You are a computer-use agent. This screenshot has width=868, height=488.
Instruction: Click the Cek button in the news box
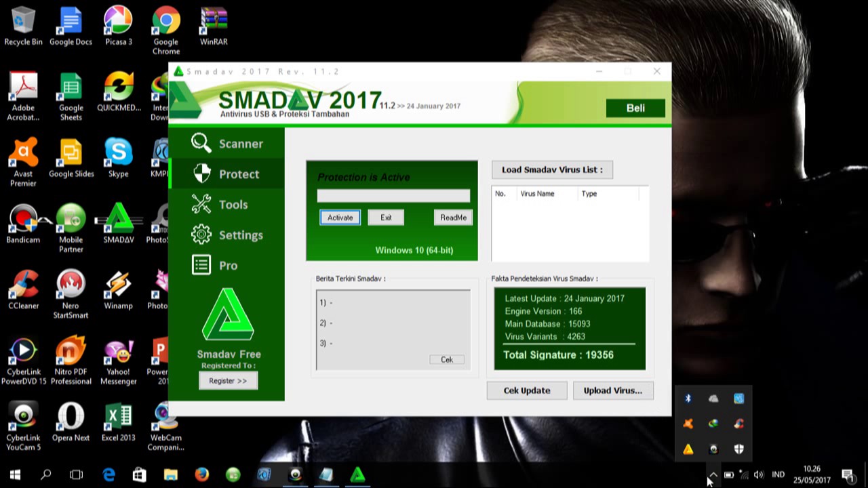point(447,359)
